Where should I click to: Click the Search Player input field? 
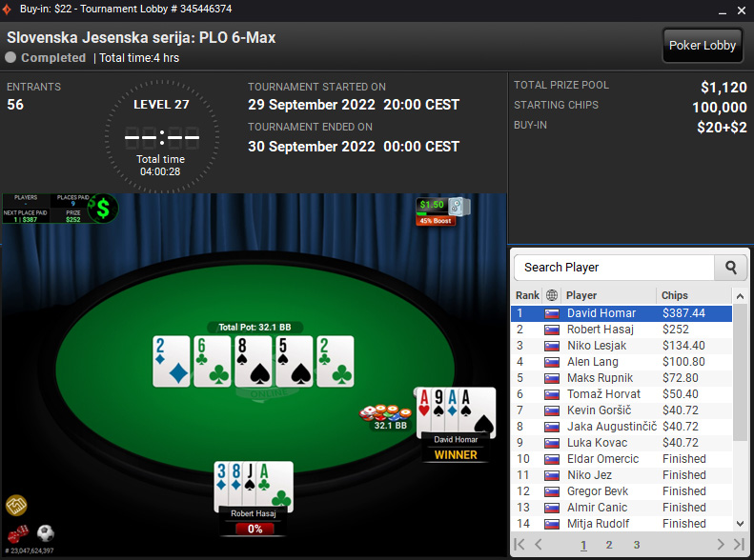[x=615, y=268]
